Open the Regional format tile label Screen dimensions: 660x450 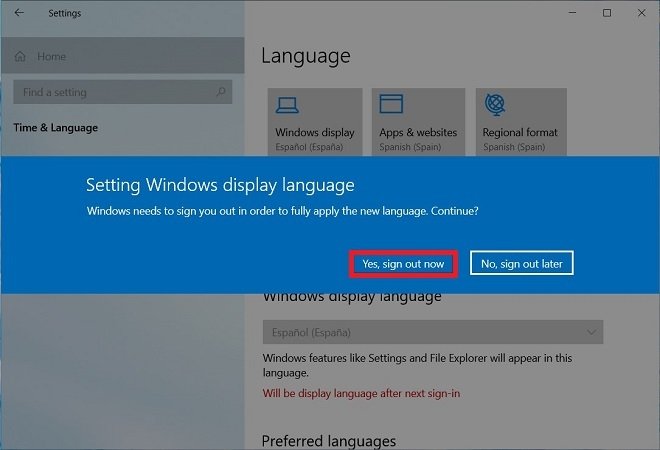(x=520, y=132)
